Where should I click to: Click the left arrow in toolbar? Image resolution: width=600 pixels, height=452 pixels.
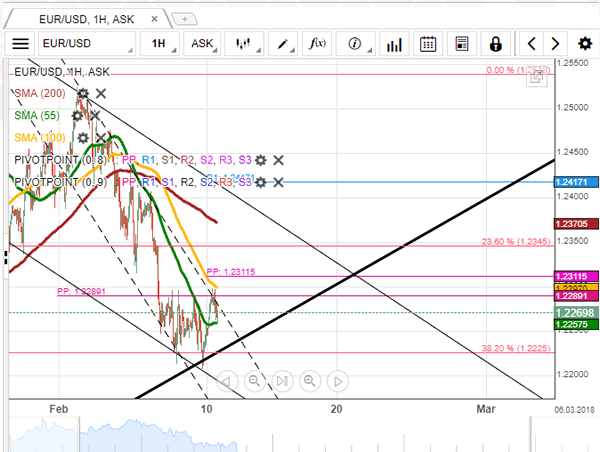point(531,44)
